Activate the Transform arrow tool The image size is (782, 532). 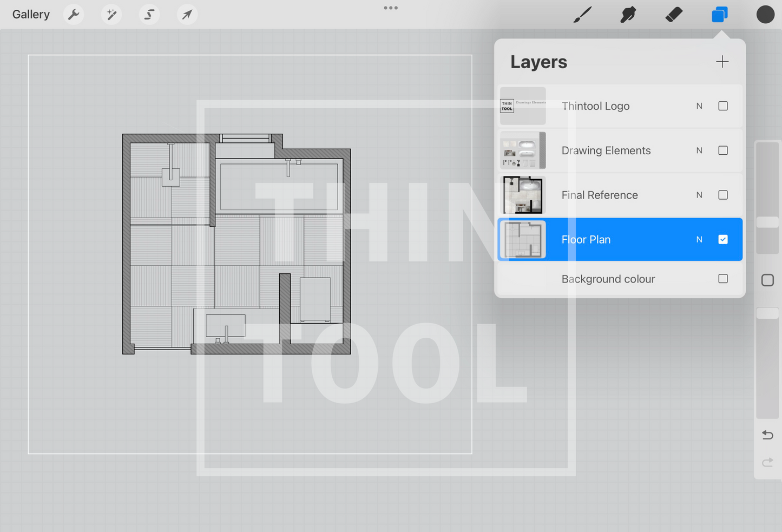tap(187, 14)
